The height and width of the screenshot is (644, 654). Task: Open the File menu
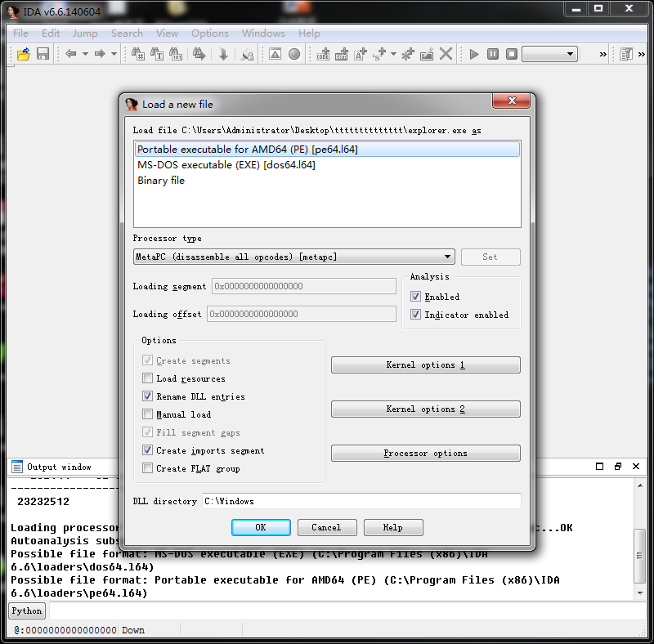20,34
